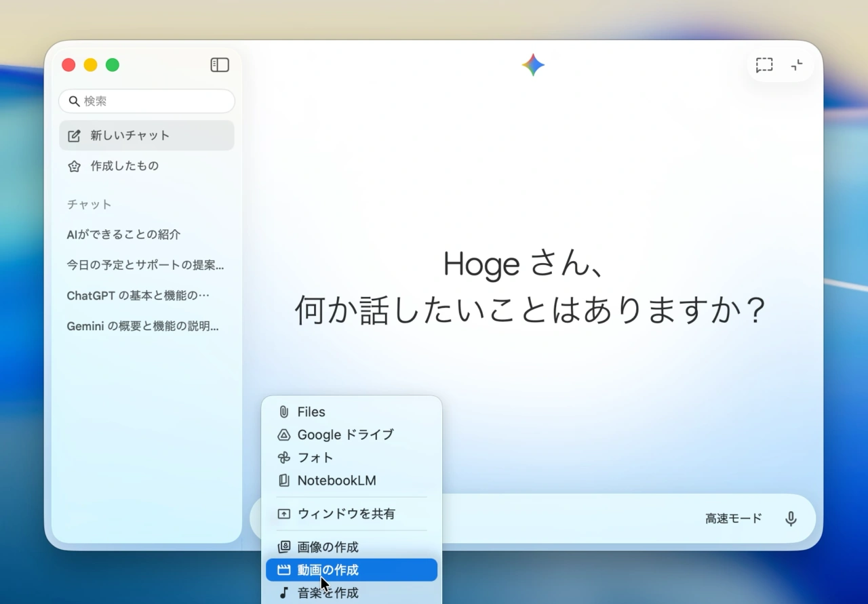
Task: Open the 高速モード mode selector
Action: [733, 518]
